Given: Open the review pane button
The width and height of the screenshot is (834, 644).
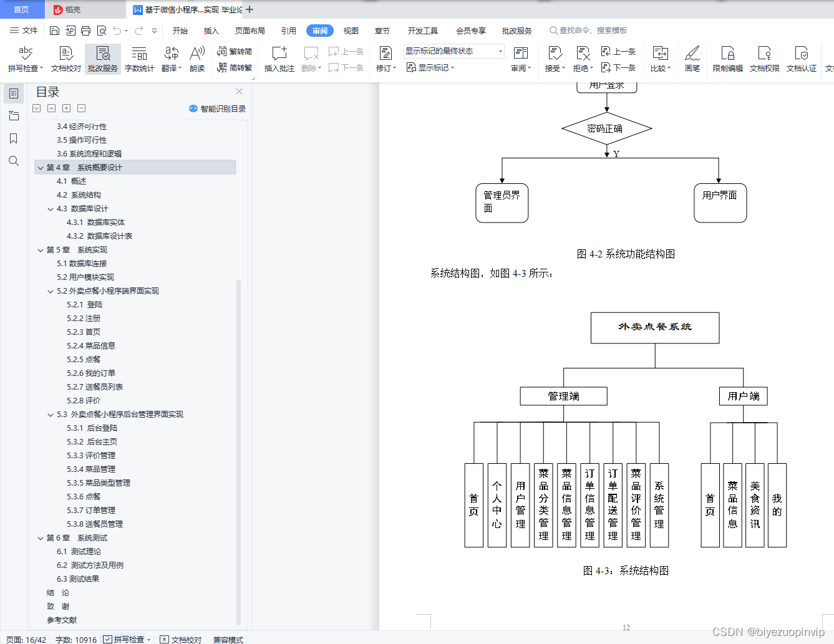Looking at the screenshot, I should [521, 59].
